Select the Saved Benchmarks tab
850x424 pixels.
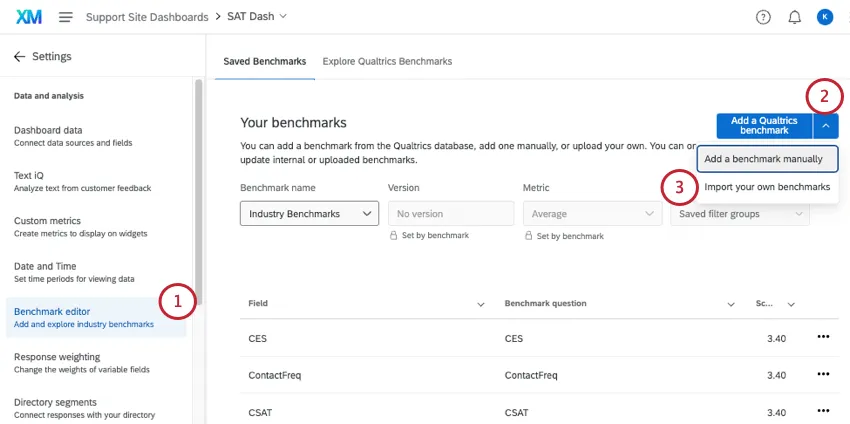coord(264,61)
